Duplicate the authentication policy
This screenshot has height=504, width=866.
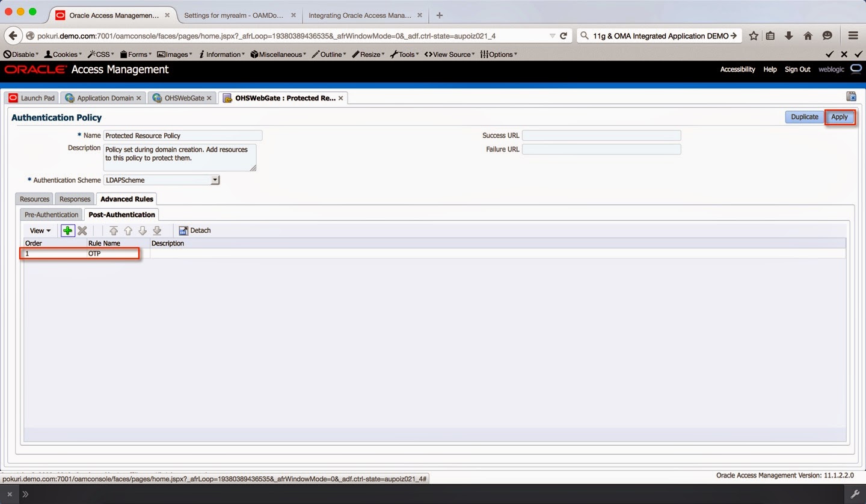pyautogui.click(x=804, y=117)
